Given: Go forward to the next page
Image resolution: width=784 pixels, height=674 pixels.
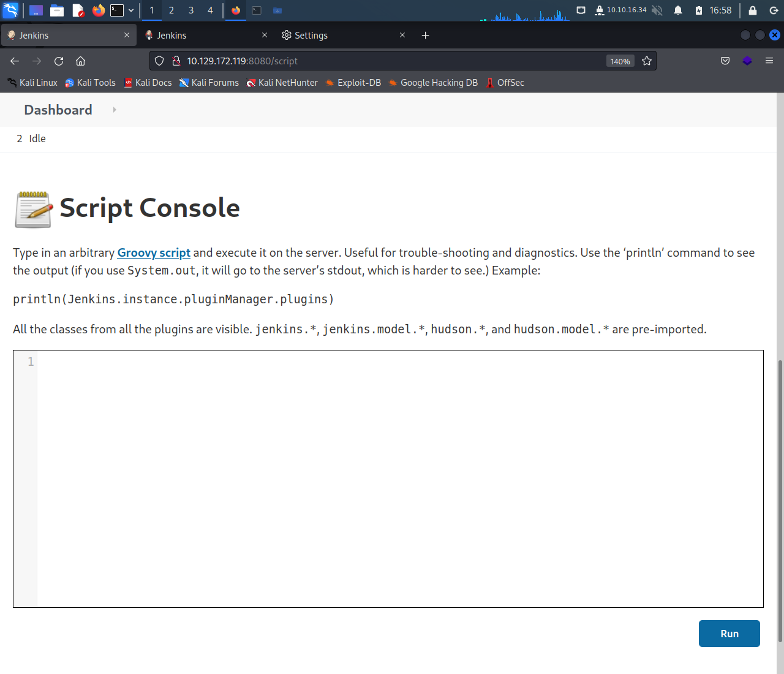Looking at the screenshot, I should (37, 61).
